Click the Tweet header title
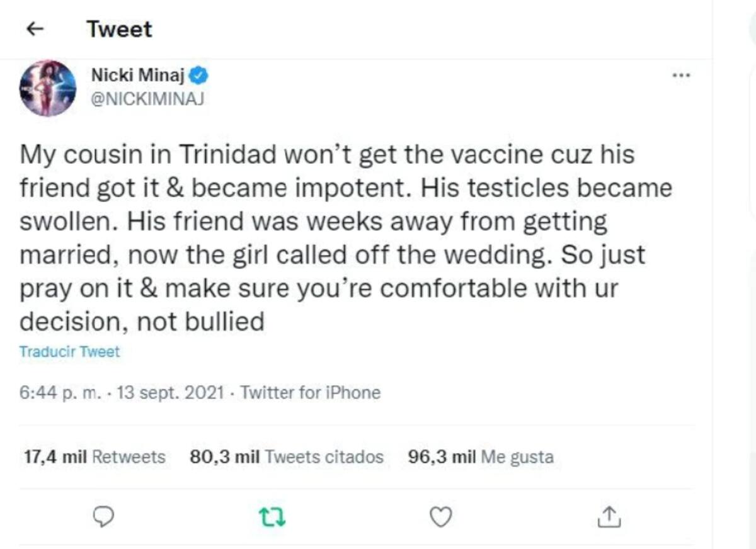Image resolution: width=756 pixels, height=549 pixels. click(x=119, y=30)
